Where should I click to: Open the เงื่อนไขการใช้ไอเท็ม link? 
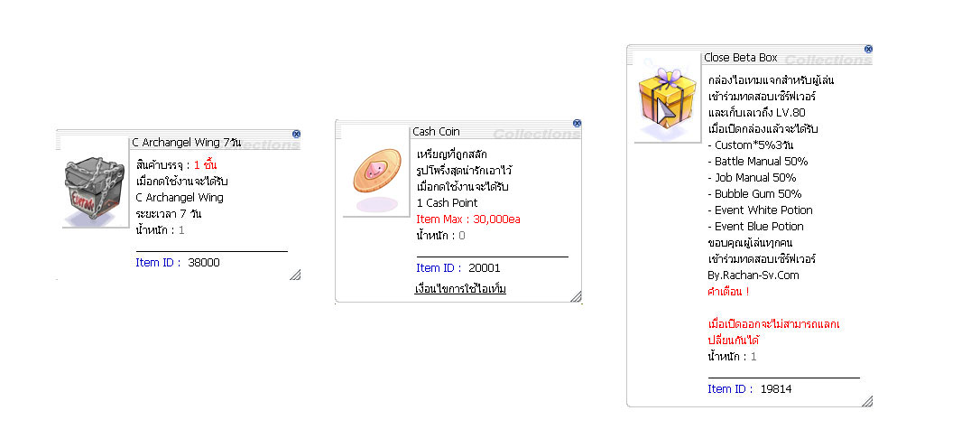click(x=460, y=289)
